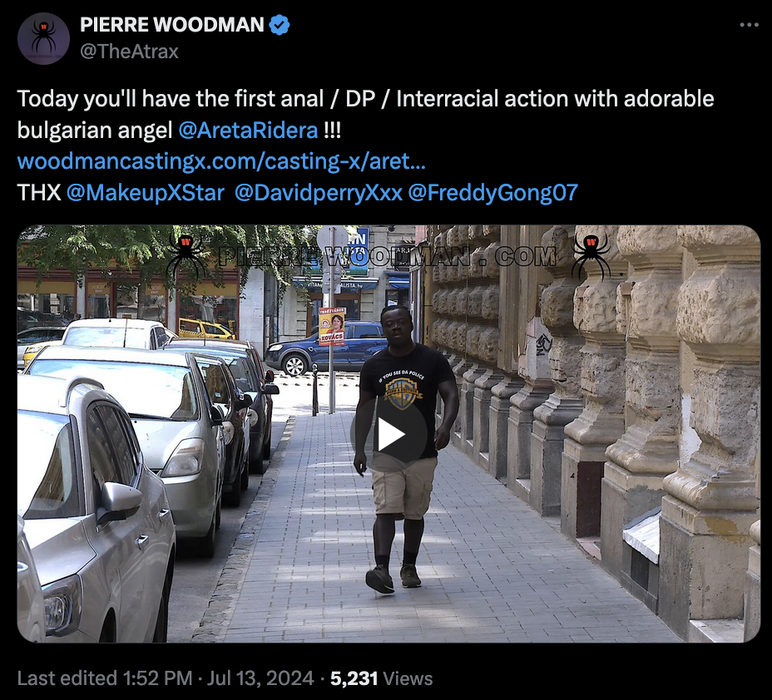Click the KOVÁCS election poster in the video

332,327
